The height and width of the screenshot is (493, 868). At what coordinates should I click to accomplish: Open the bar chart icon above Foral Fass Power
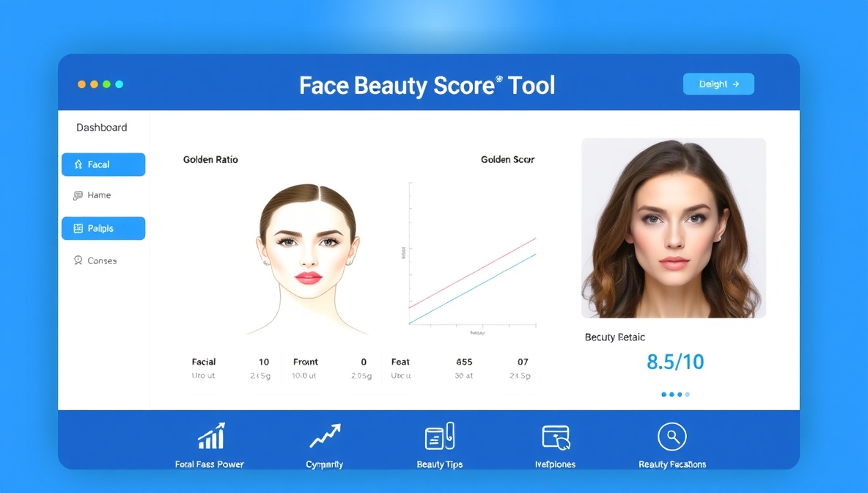(210, 435)
